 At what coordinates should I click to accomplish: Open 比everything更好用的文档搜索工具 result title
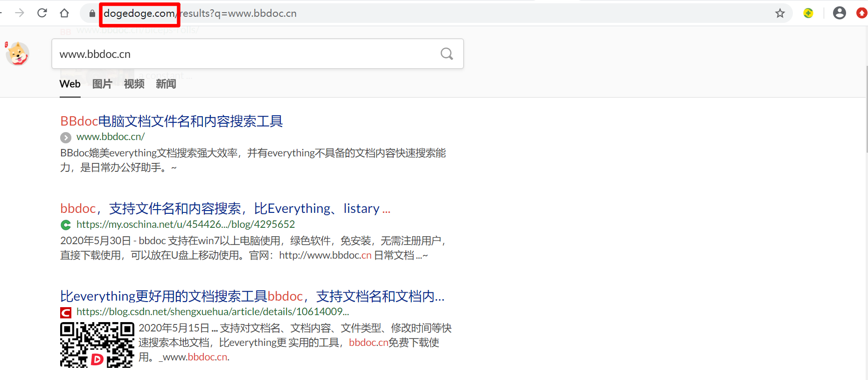click(x=252, y=296)
